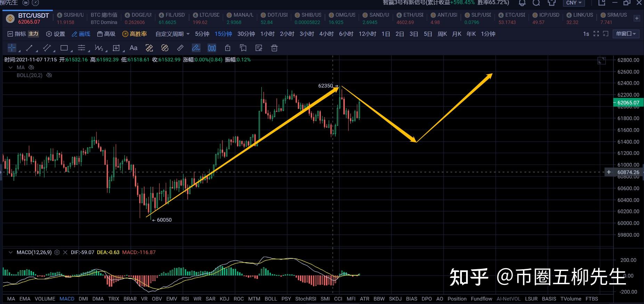Select the ETH/USDT ticker tab
644x304 pixels.
point(410,18)
